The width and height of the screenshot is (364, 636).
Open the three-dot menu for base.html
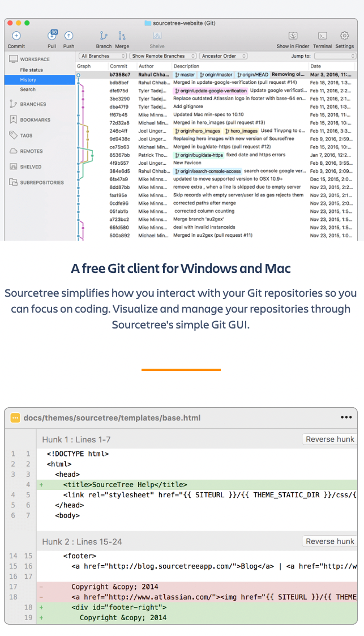coord(346,418)
